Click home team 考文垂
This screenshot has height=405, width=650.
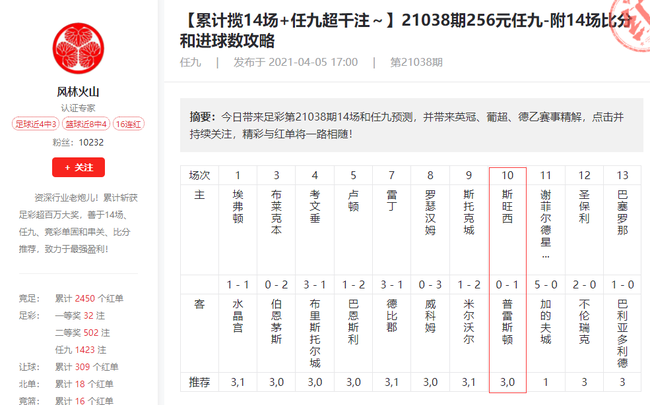[315, 206]
